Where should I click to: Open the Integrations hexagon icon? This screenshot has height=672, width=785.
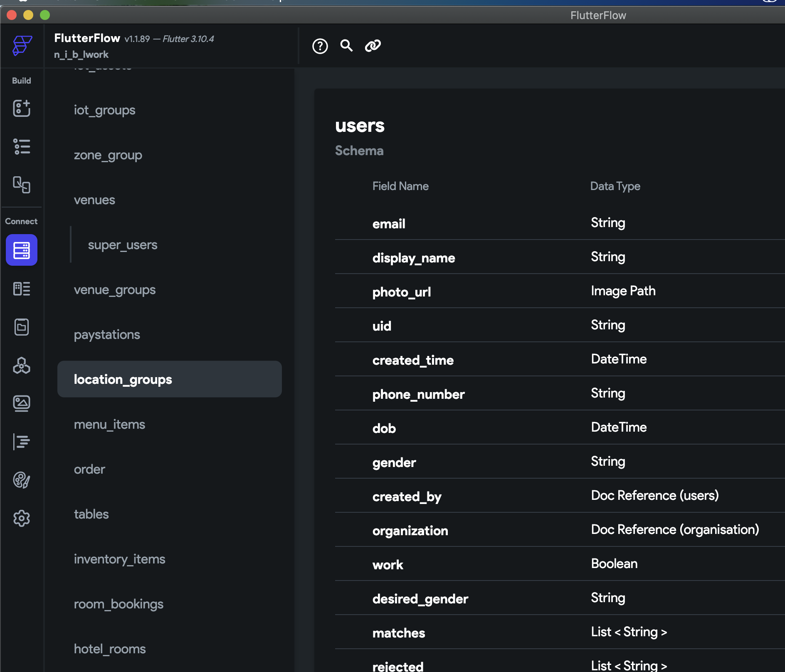[x=21, y=366]
